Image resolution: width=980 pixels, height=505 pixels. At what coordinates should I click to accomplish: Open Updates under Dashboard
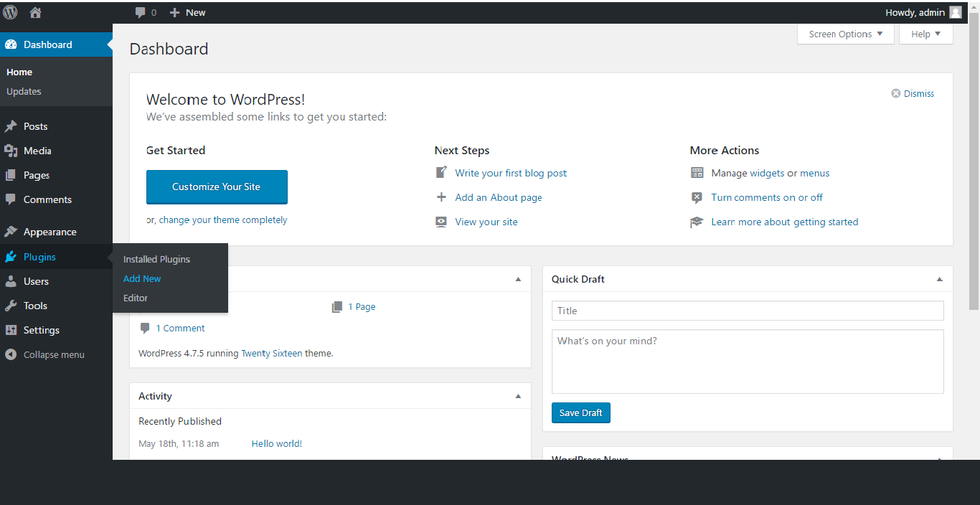24,91
